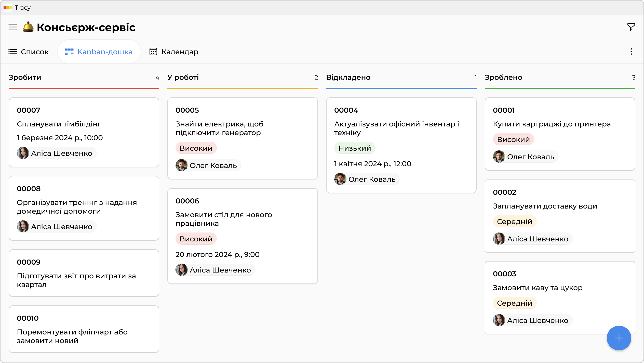
Task: Click the Tracy app logo icon
Action: (x=7, y=8)
